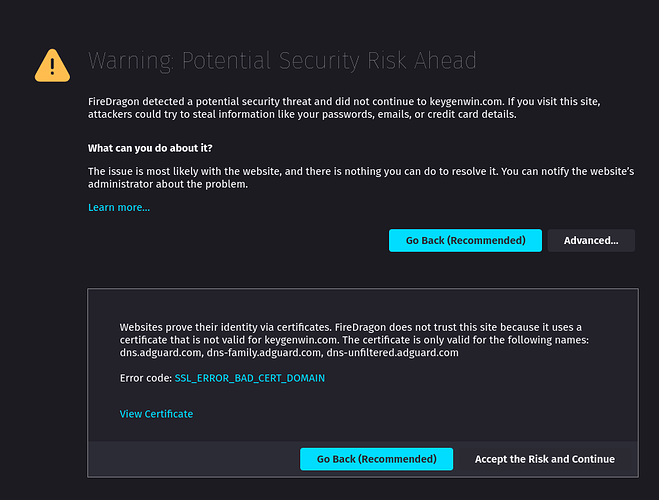Click keygenwin.com in the top warning paragraph

(466, 102)
